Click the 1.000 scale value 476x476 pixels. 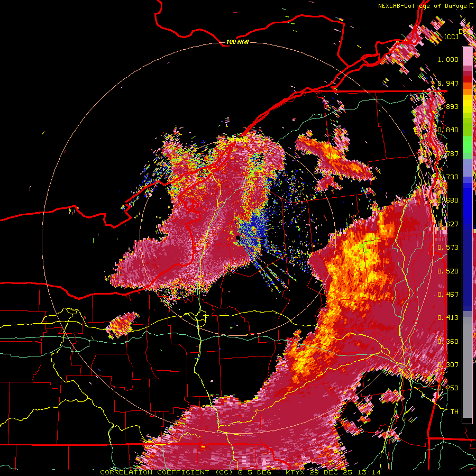point(448,59)
